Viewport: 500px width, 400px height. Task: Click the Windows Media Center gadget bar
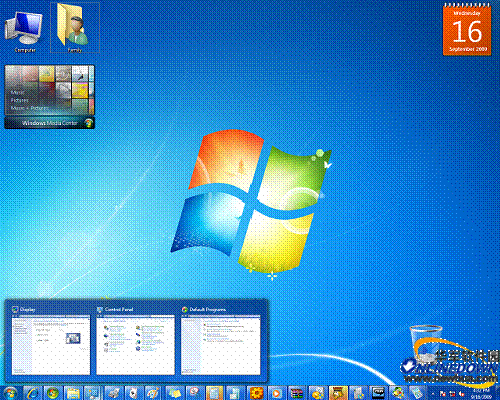(x=49, y=123)
